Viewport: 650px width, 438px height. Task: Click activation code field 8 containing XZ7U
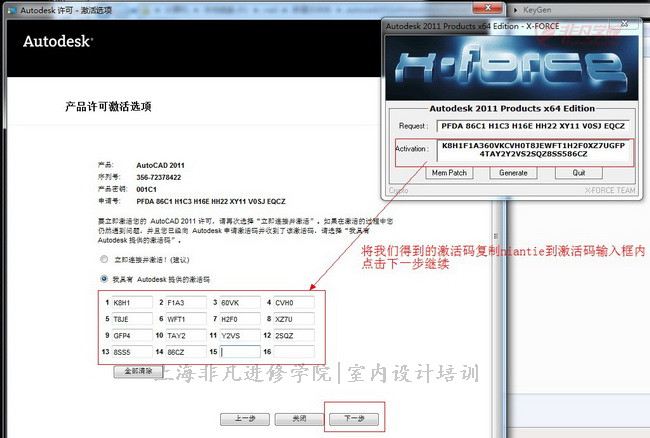[293, 319]
